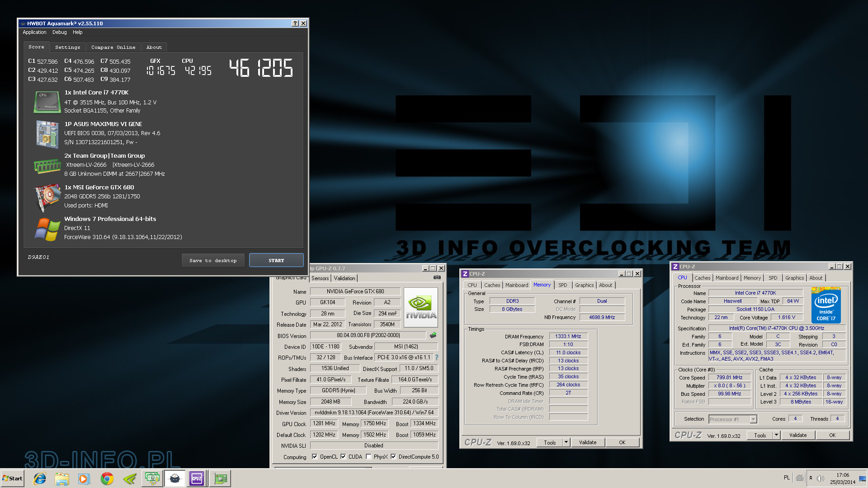868x488 pixels.
Task: Show hidden tray icons arrow
Action: pyautogui.click(x=811, y=478)
